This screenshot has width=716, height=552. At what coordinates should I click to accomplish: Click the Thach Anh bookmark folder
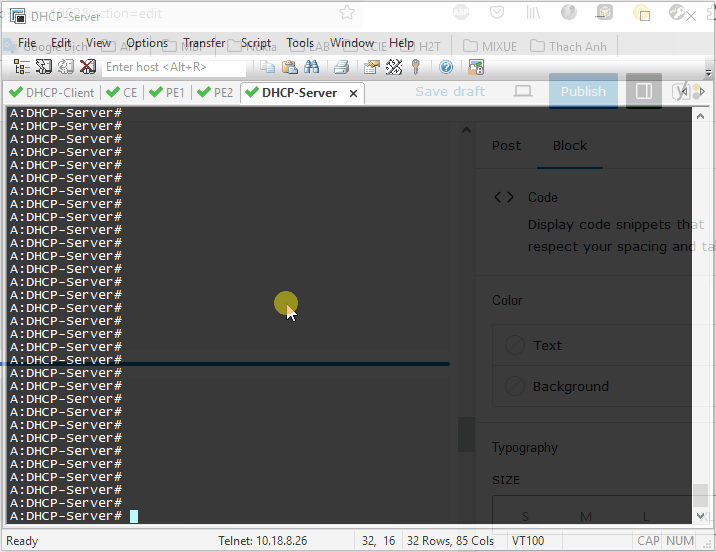click(569, 47)
